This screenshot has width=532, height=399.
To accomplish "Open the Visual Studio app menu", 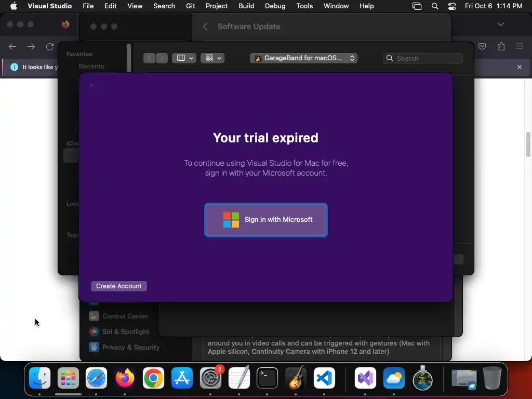I will click(x=49, y=6).
